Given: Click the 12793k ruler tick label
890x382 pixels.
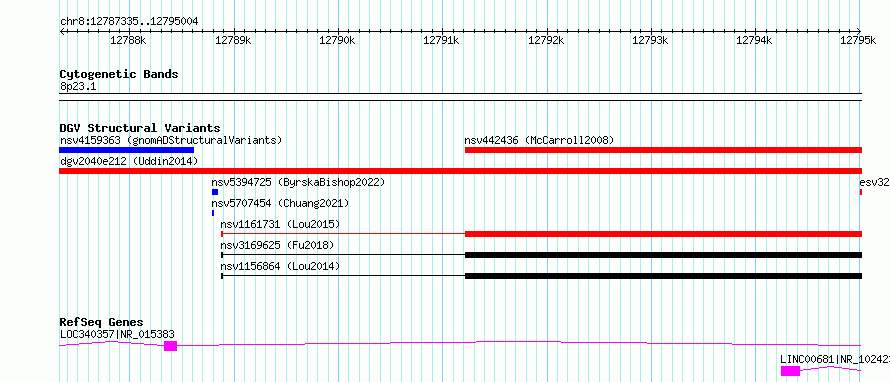Looking at the screenshot, I should coord(650,40).
